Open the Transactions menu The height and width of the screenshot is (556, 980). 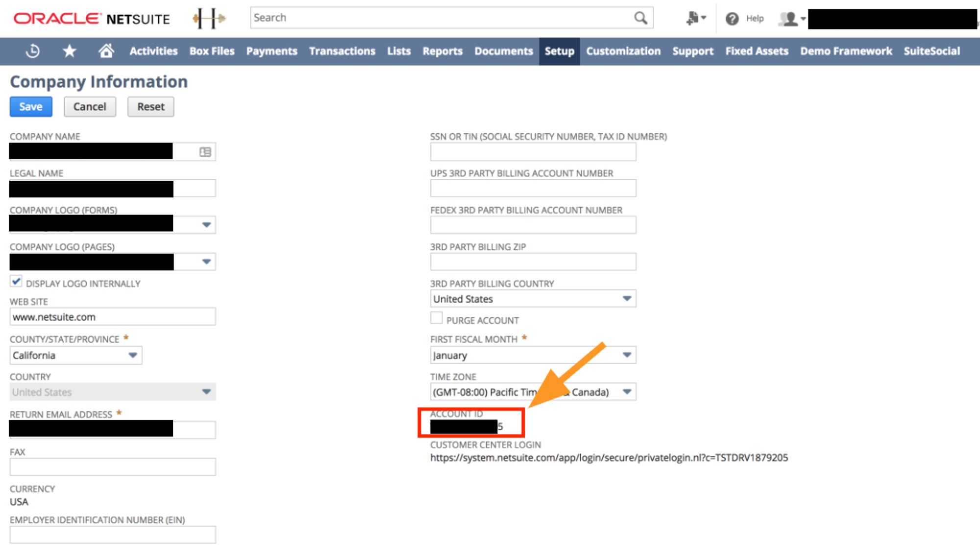(x=342, y=51)
